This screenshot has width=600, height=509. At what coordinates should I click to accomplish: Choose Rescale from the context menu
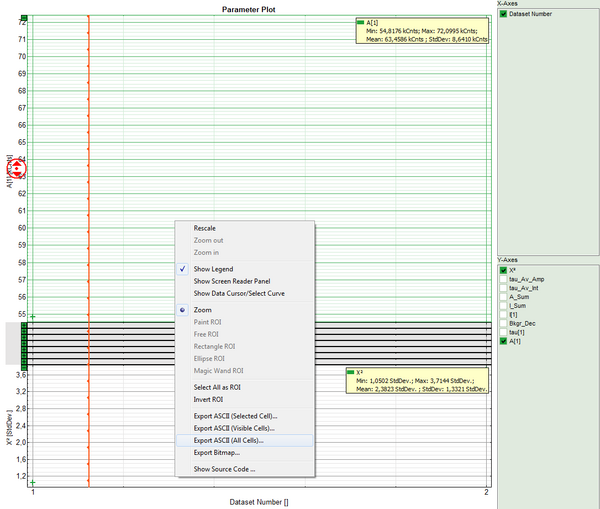point(204,228)
